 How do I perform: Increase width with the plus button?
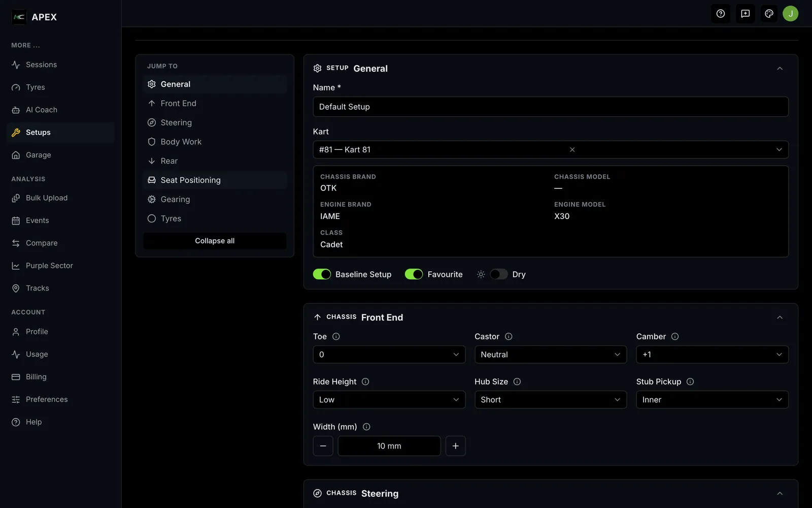[456, 446]
